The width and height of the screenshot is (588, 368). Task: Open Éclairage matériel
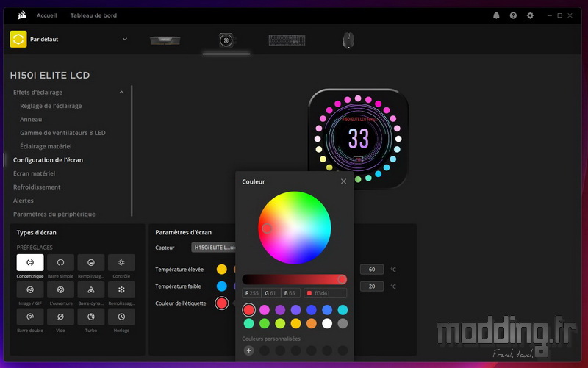click(46, 146)
